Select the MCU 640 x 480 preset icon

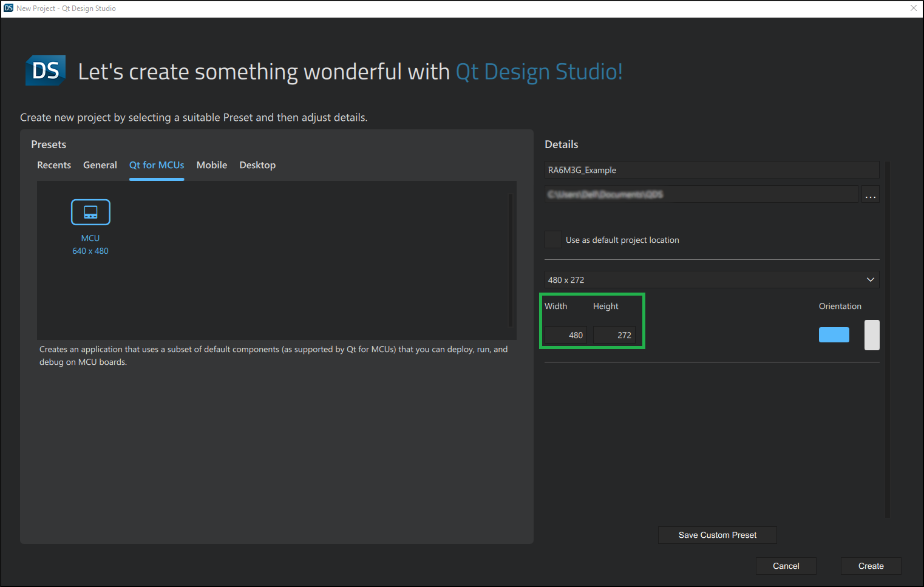pyautogui.click(x=90, y=212)
